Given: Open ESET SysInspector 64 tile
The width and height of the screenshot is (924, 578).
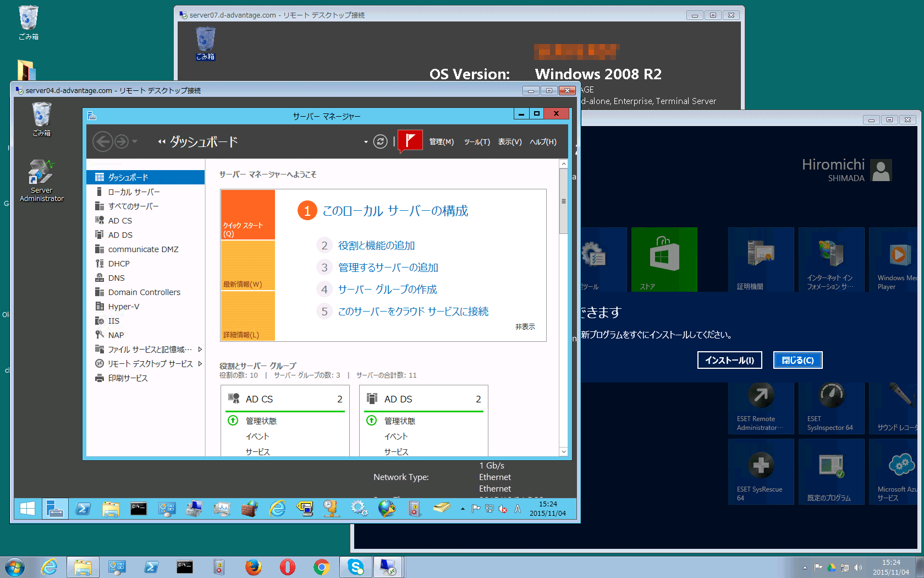Looking at the screenshot, I should pos(831,407).
